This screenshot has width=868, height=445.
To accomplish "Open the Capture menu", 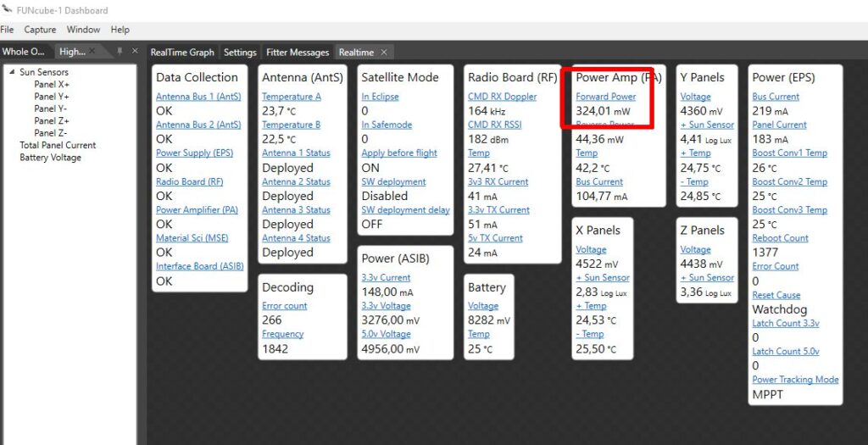I will pyautogui.click(x=40, y=30).
